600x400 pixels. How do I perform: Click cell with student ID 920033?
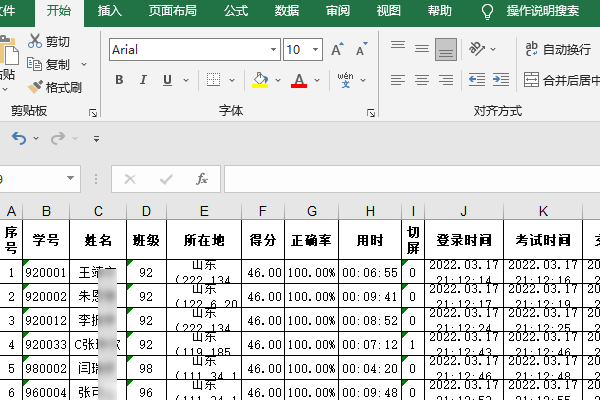pyautogui.click(x=46, y=344)
